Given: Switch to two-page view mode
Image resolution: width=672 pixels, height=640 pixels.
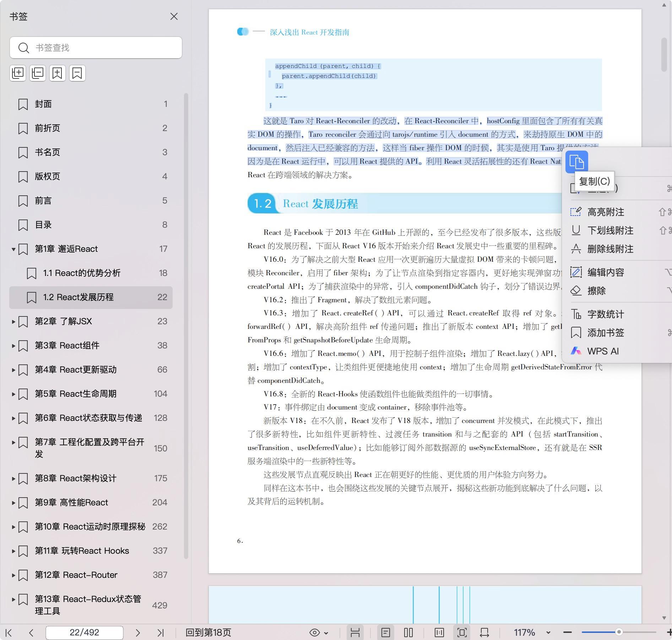Looking at the screenshot, I should pos(408,633).
